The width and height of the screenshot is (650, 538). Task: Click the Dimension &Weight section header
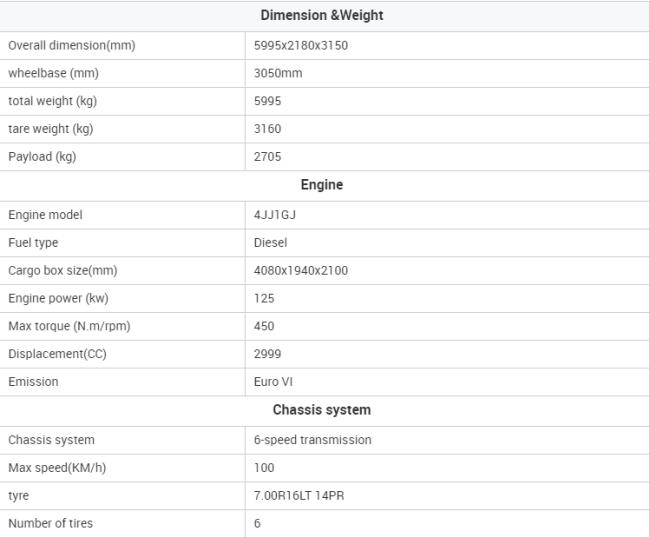click(x=322, y=15)
